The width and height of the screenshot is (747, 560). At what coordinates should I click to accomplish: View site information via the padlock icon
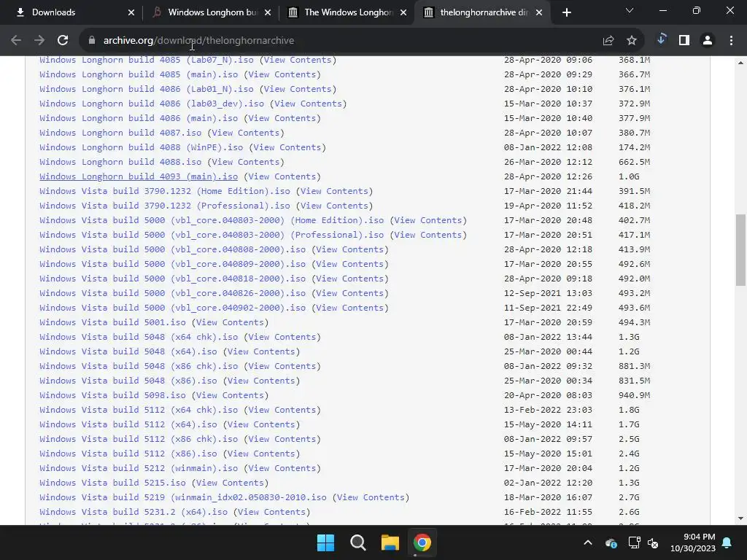pos(92,41)
